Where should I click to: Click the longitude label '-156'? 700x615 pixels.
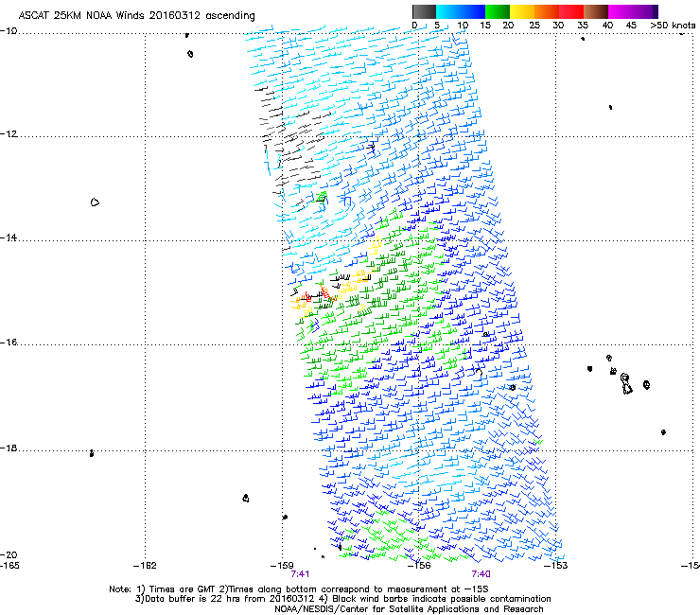tap(419, 566)
